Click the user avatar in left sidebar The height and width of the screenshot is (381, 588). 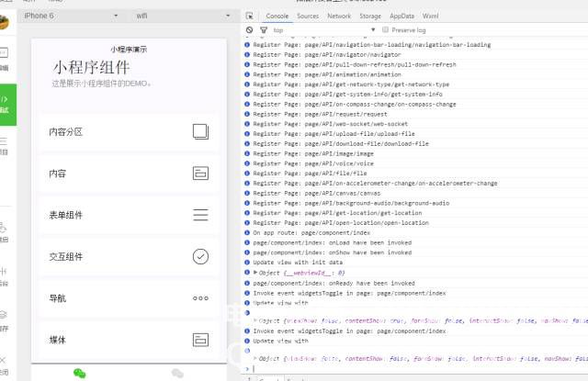coord(4,22)
